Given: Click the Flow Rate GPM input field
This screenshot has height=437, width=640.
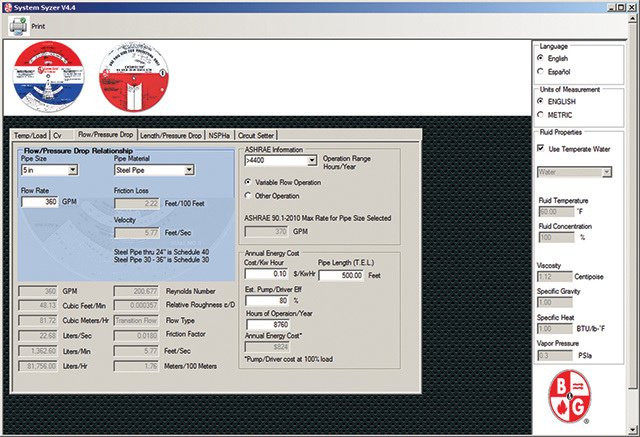Looking at the screenshot, I should click(40, 202).
